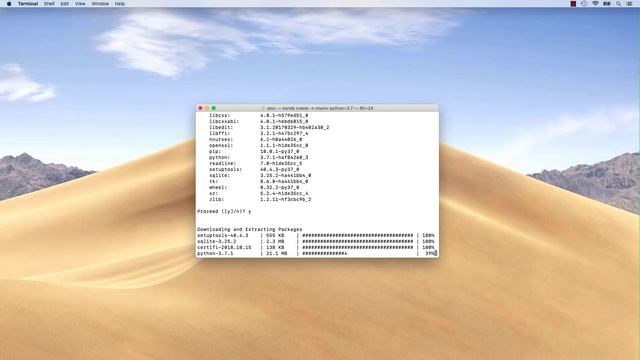
Task: Minimize Terminal window with yellow button
Action: [207, 108]
